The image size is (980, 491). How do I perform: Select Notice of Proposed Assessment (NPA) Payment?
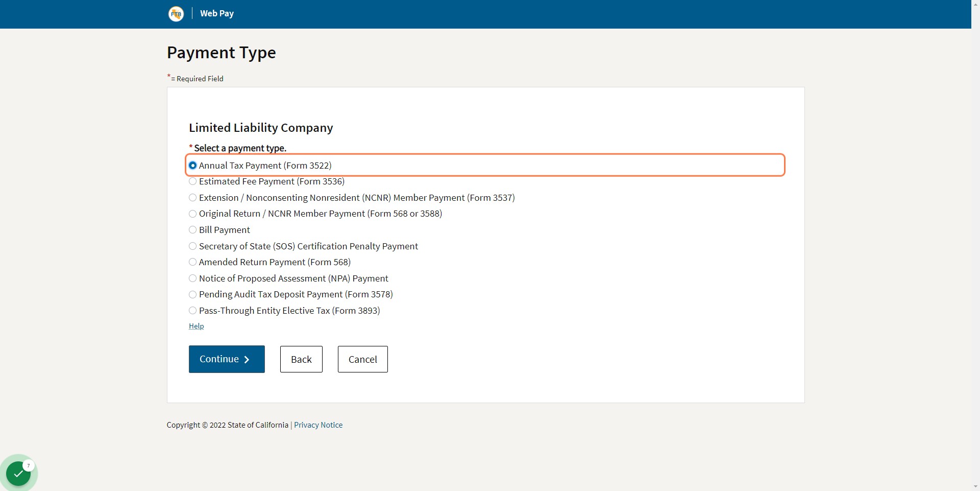click(x=192, y=278)
